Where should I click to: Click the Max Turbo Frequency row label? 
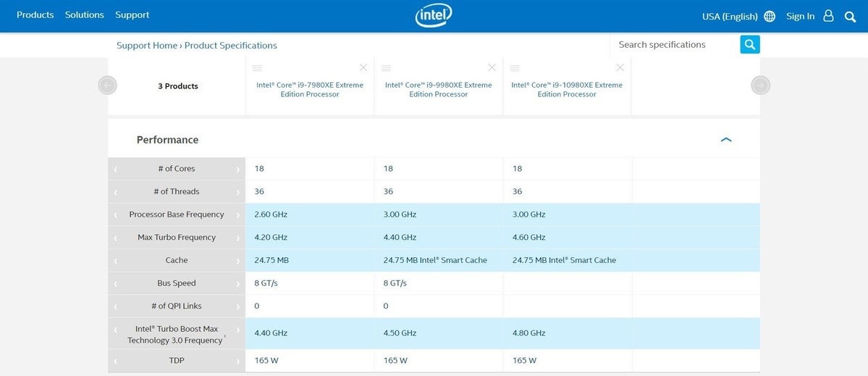click(177, 237)
